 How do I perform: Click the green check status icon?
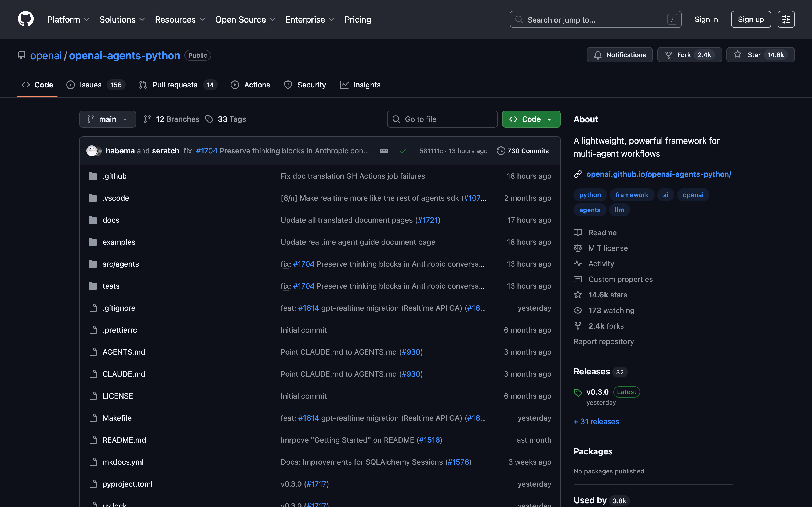coord(403,151)
